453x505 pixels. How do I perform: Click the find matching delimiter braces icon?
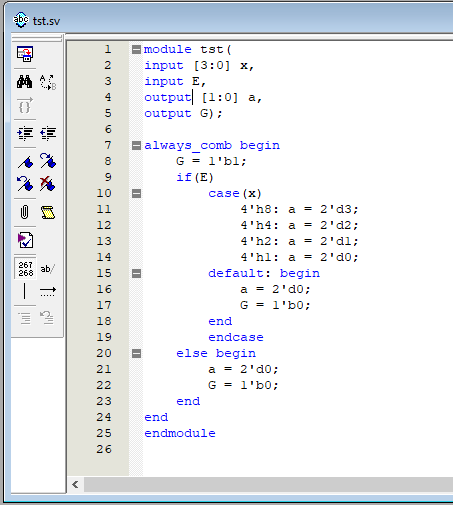25,105
